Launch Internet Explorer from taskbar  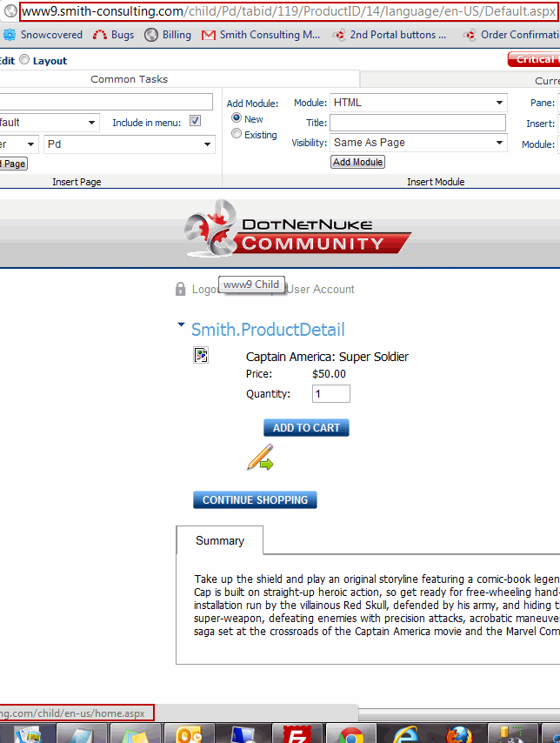[405, 733]
